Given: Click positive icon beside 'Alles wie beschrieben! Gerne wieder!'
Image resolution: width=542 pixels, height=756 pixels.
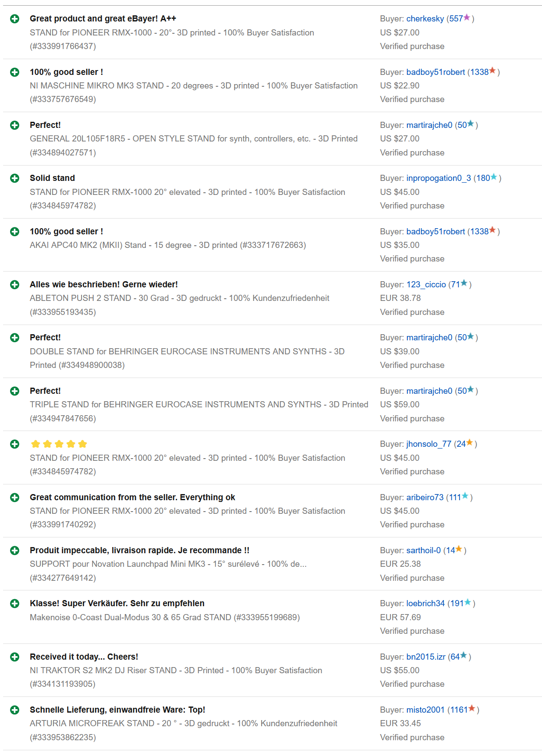Looking at the screenshot, I should tap(14, 285).
